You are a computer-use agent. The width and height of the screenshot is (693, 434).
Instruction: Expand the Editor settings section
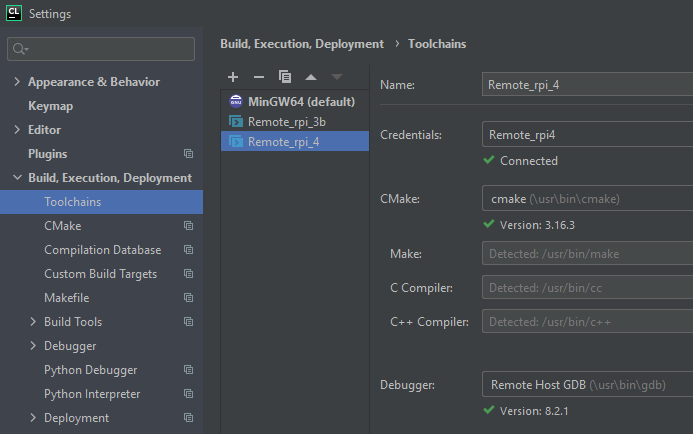click(x=17, y=130)
